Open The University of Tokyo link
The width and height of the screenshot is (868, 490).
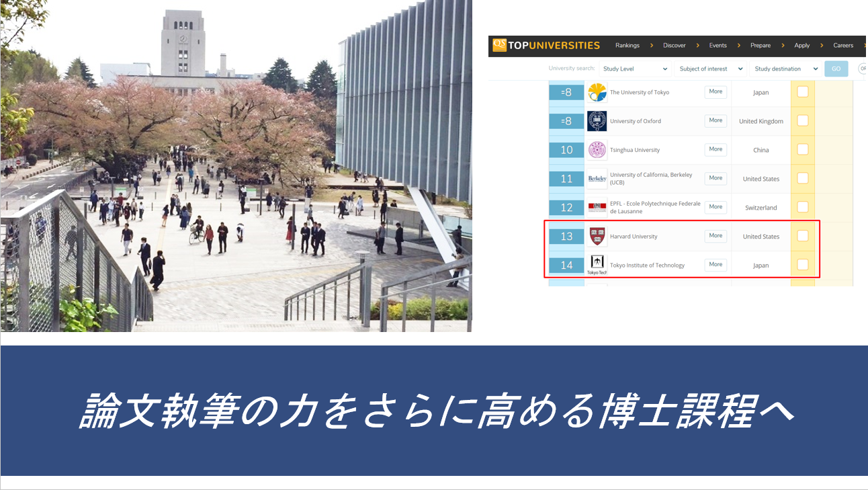coord(640,93)
